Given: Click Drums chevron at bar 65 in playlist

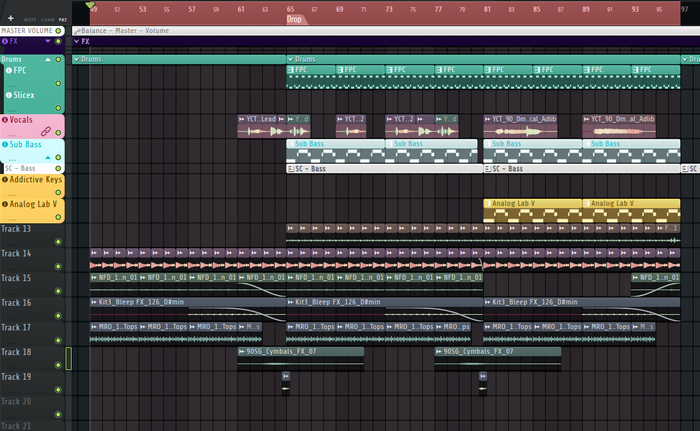Looking at the screenshot, I should [x=291, y=59].
